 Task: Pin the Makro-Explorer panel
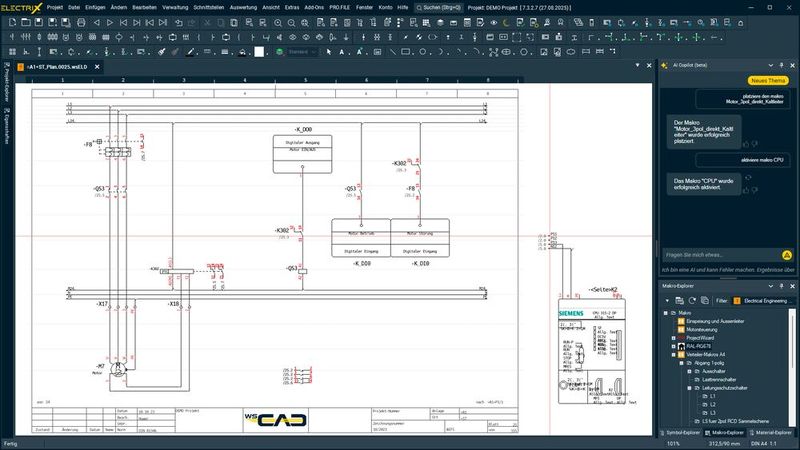pyautogui.click(x=781, y=286)
